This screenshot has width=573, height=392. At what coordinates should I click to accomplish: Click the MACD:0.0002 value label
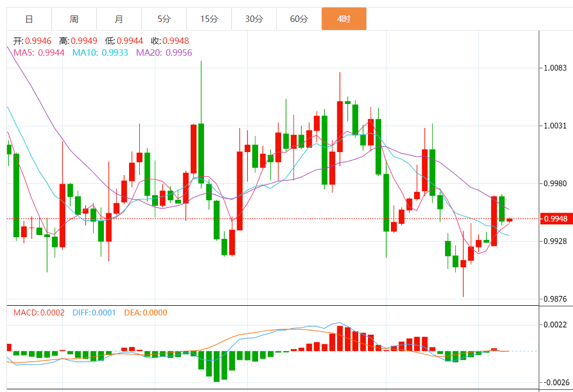click(39, 313)
